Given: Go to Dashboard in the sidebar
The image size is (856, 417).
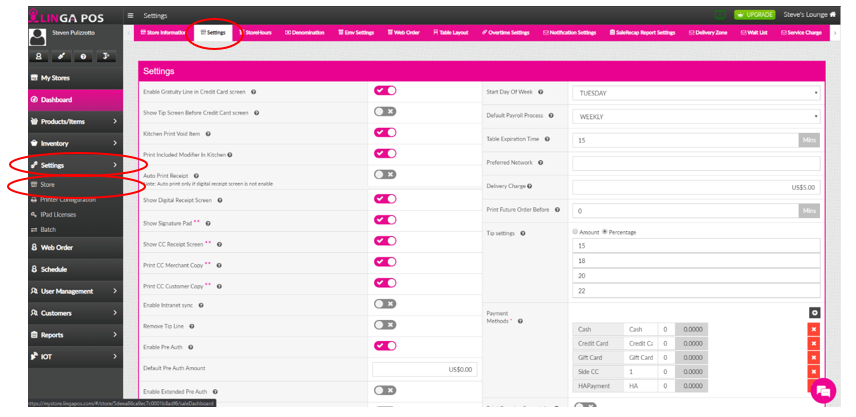Looking at the screenshot, I should [75, 100].
